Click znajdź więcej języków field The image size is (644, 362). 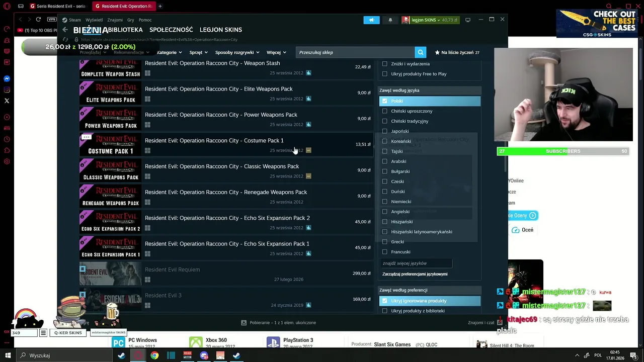417,263
